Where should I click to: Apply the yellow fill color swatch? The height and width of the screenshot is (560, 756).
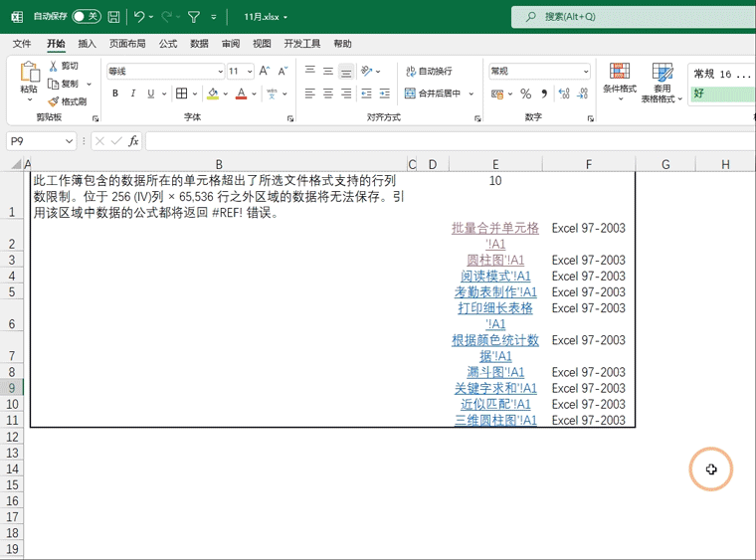[x=213, y=93]
